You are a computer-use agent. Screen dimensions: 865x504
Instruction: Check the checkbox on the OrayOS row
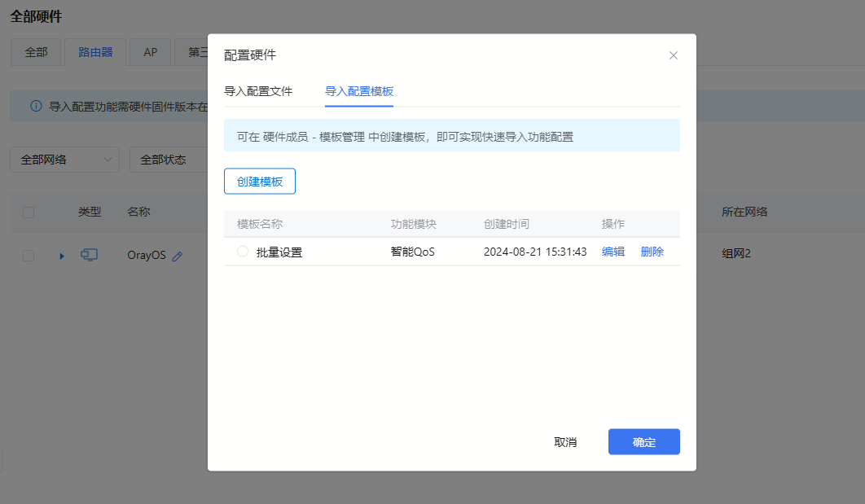28,254
